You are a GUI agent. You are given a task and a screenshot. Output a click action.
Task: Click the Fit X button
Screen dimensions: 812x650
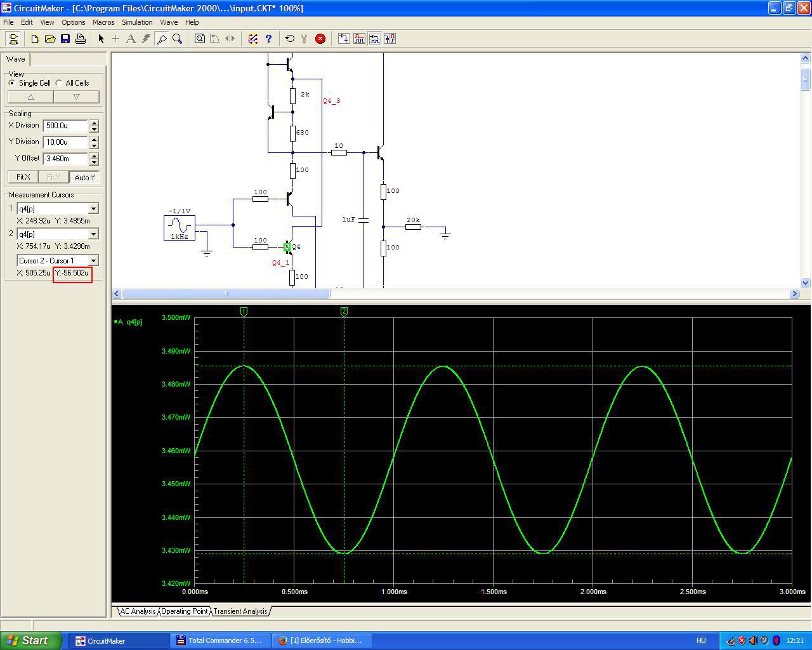point(23,177)
